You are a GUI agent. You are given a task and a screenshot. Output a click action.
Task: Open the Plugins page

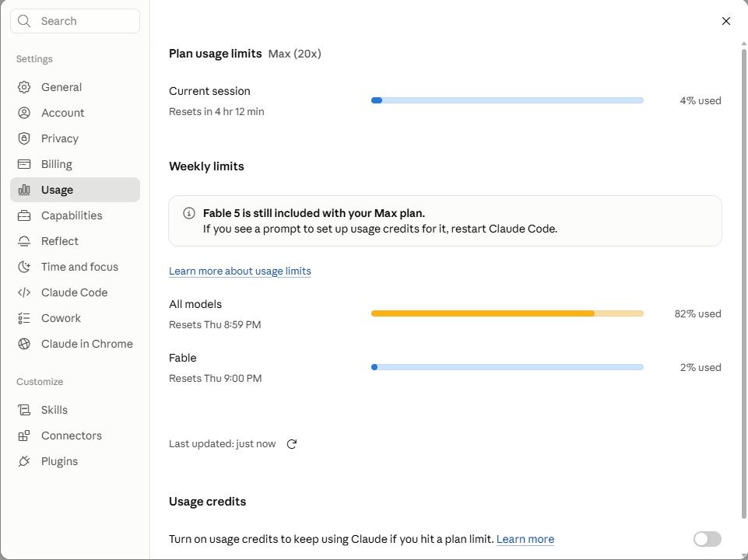[x=75, y=461]
